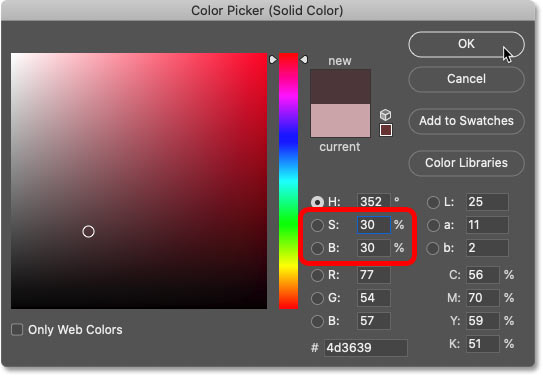Select the R red radio button

click(317, 275)
